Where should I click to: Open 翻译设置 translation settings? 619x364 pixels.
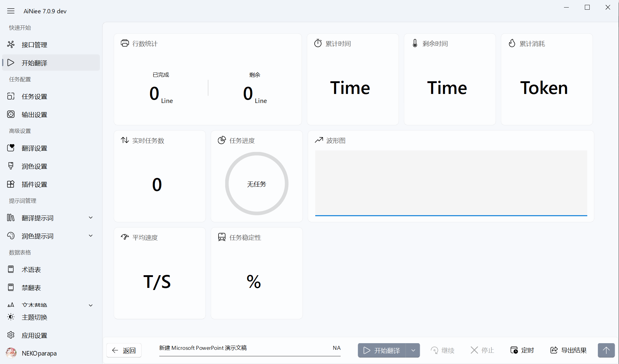34,148
